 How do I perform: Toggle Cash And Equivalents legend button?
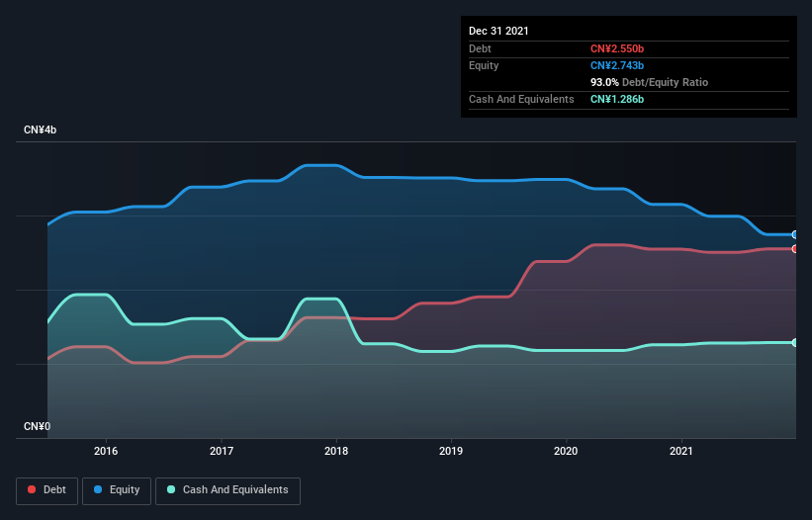227,490
